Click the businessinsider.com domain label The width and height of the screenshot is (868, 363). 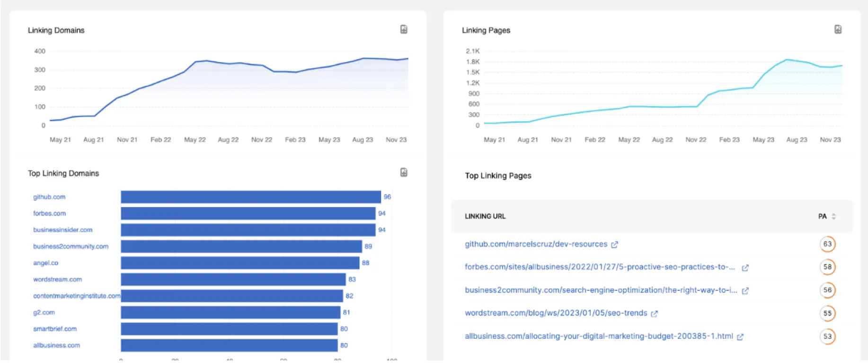[x=62, y=230]
